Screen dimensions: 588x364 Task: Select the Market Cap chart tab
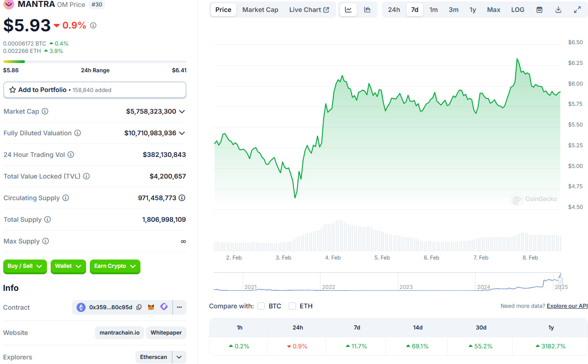[x=260, y=10]
